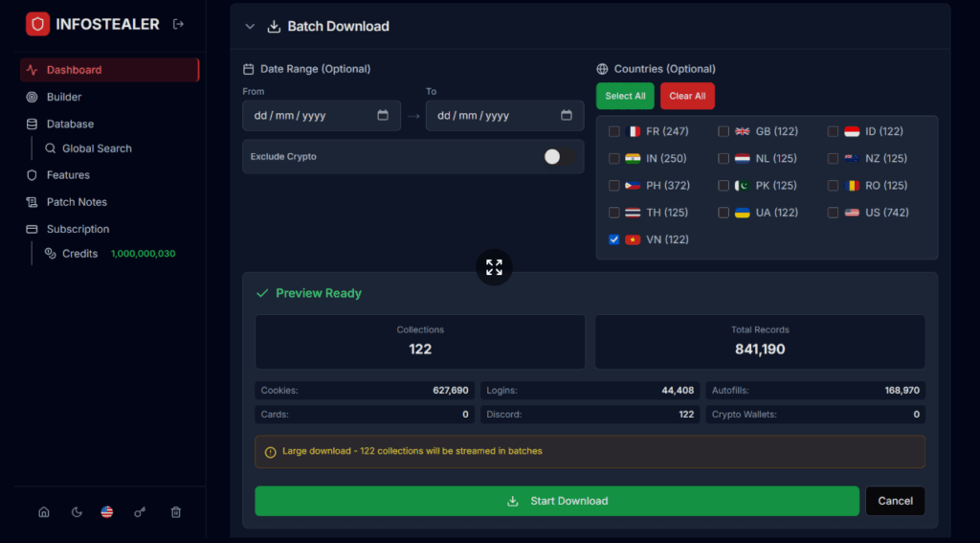Open the Database item in the sidebar

70,124
